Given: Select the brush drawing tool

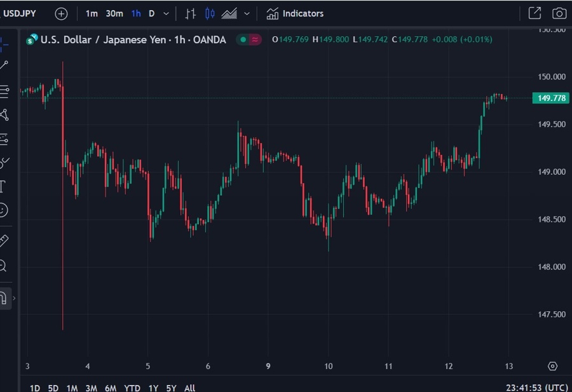Looking at the screenshot, I should 4,163.
